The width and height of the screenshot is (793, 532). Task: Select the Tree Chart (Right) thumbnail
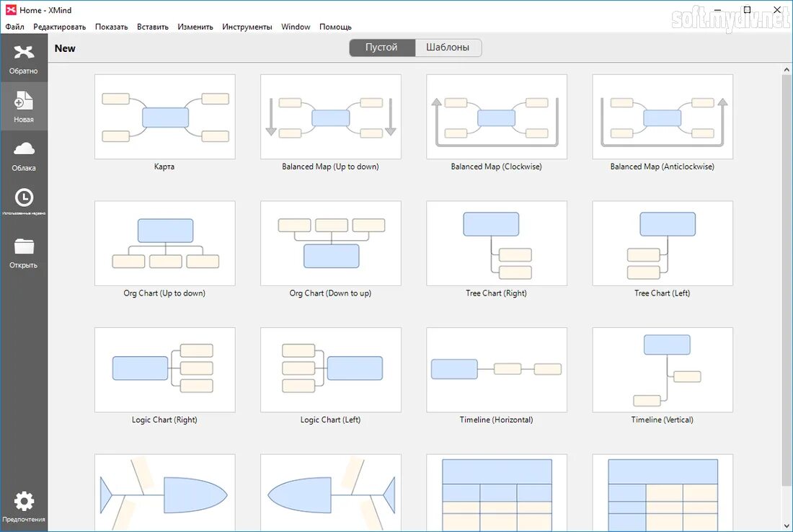[497, 243]
